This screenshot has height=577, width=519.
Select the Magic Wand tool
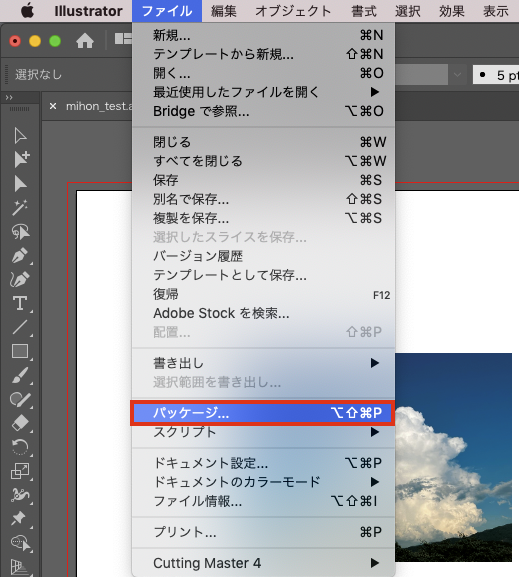coord(20,208)
